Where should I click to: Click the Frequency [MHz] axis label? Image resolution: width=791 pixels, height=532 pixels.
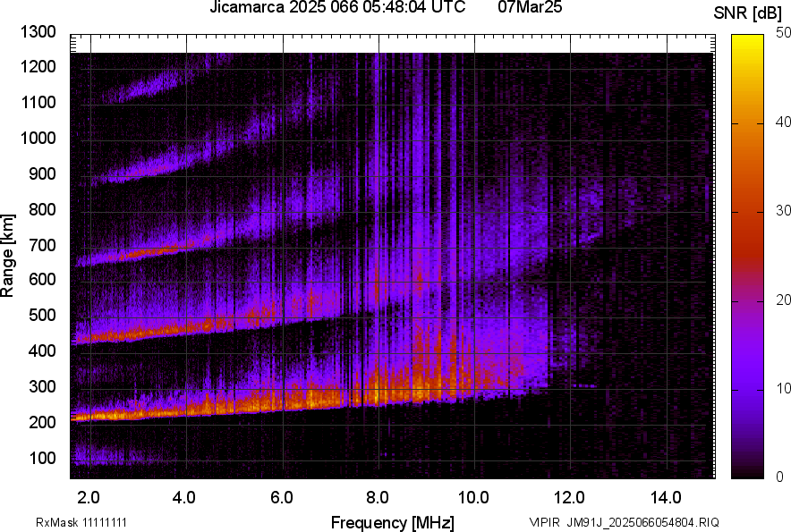tap(392, 522)
